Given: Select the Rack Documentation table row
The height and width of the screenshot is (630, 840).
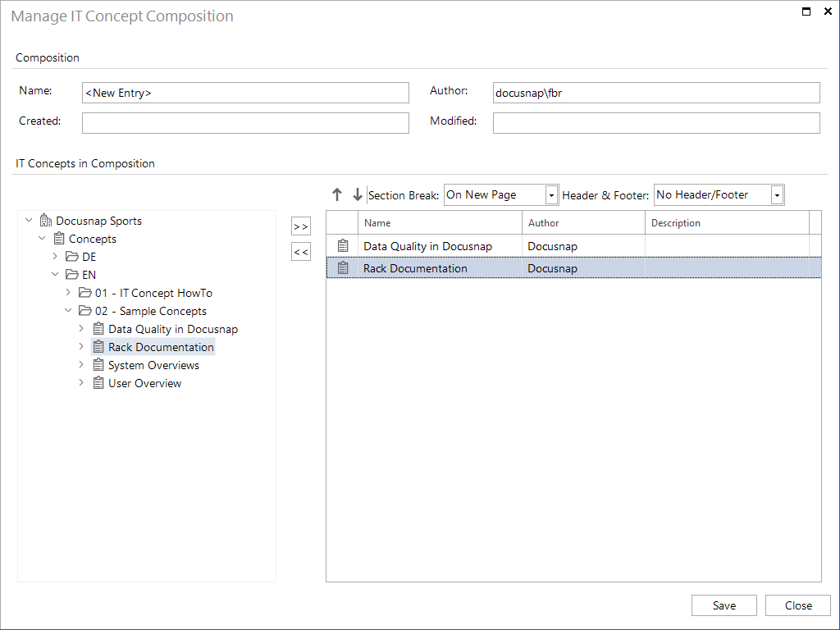Looking at the screenshot, I should click(x=573, y=268).
